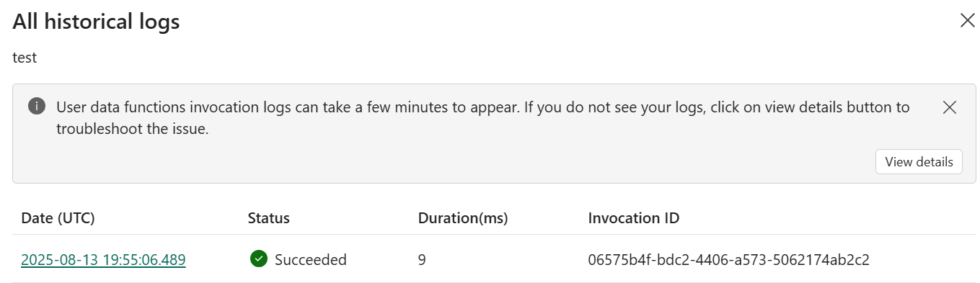This screenshot has height=283, width=980.
Task: Select the Succeeded status text
Action: tap(311, 259)
